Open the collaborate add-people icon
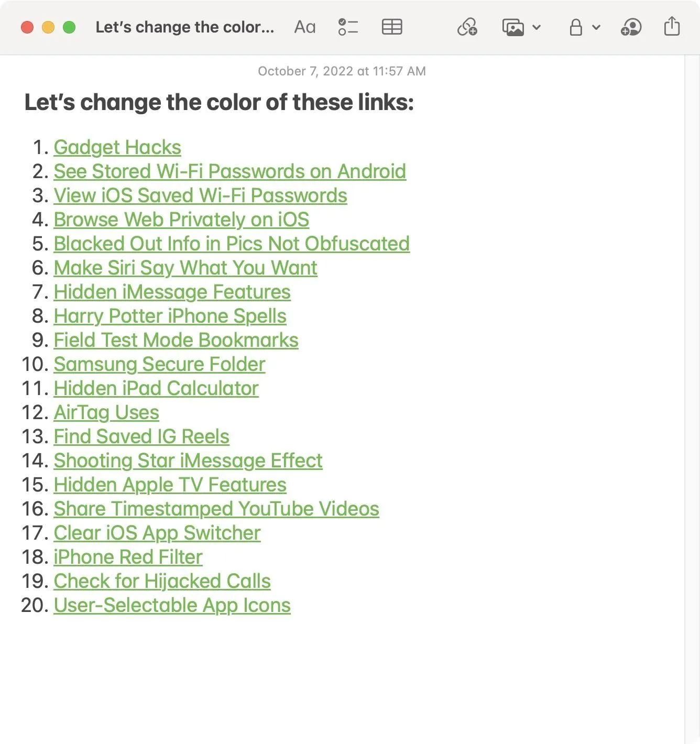The width and height of the screenshot is (700, 744). click(631, 27)
